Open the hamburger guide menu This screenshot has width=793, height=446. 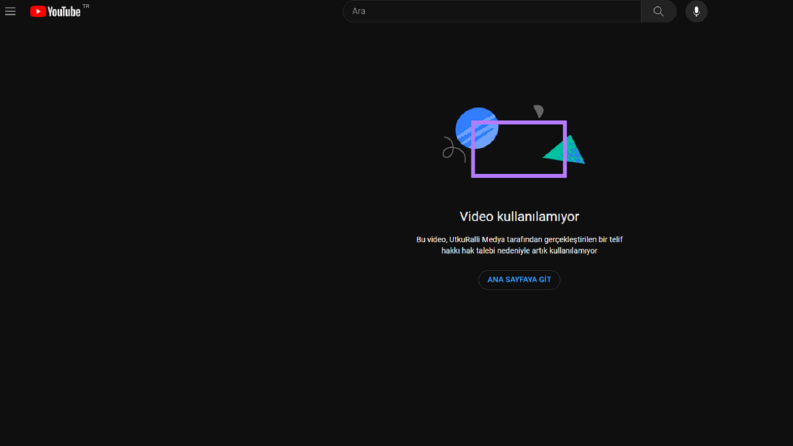tap(10, 11)
